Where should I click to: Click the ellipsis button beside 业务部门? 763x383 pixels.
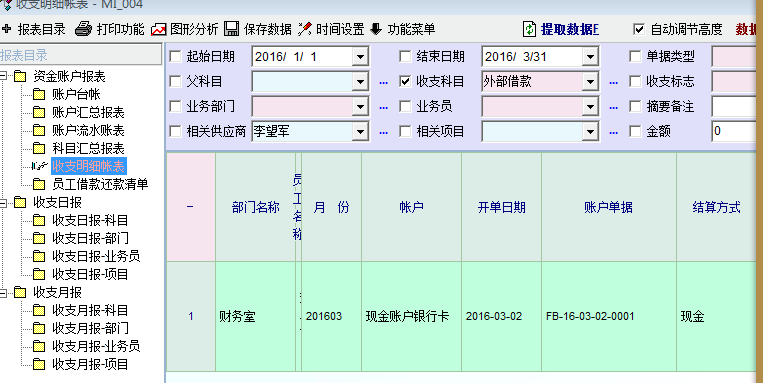pyautogui.click(x=383, y=107)
